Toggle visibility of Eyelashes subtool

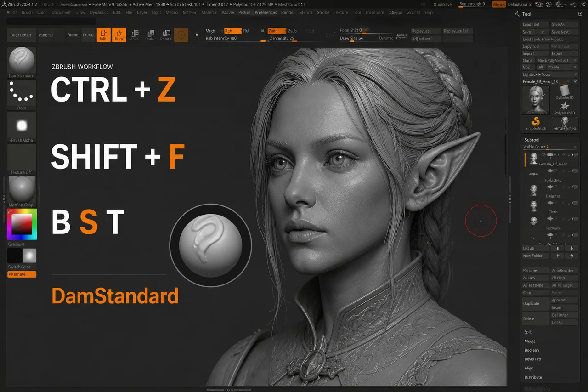(575, 171)
